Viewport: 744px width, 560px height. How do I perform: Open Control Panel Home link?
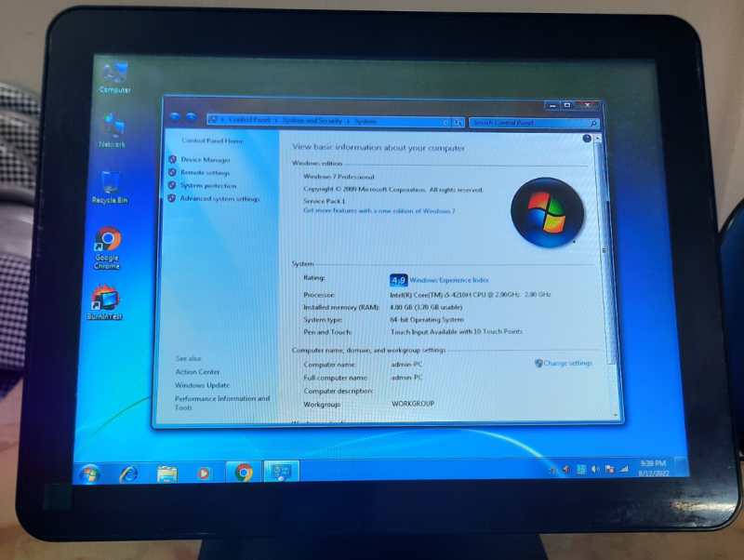pos(213,141)
